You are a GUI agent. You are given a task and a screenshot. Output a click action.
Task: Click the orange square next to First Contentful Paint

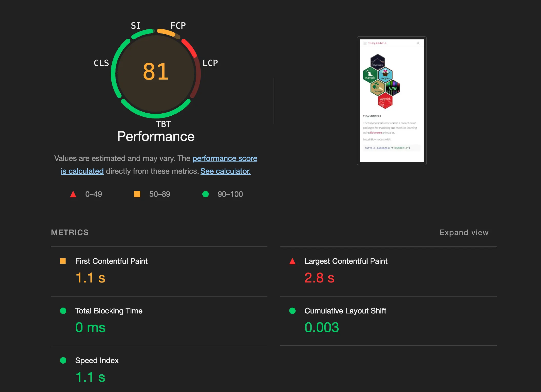(63, 261)
